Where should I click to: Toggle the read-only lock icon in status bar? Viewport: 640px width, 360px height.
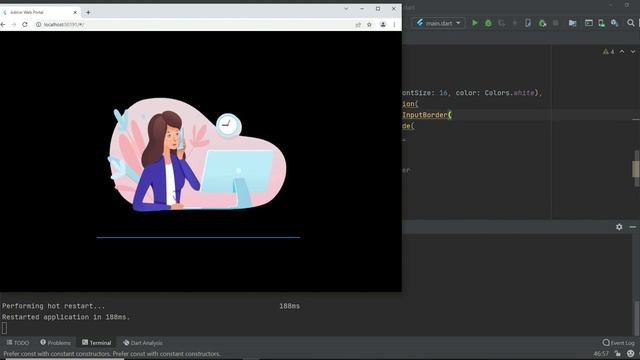[x=618, y=353]
